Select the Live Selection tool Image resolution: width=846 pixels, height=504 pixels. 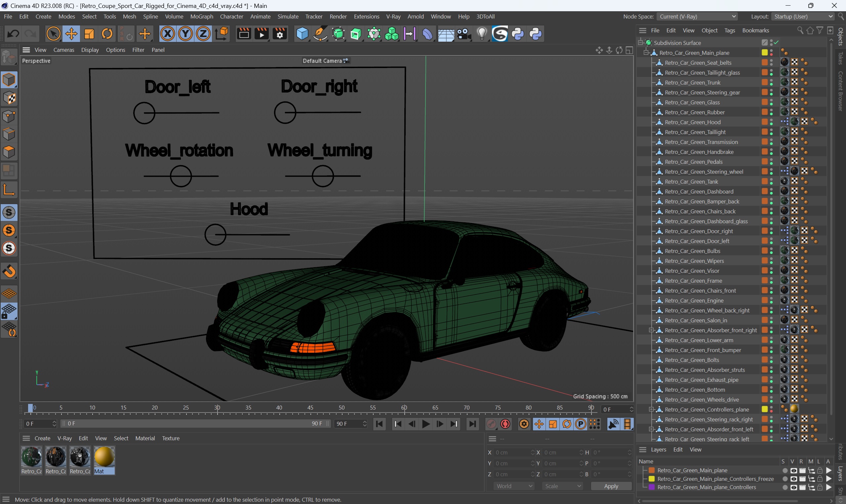(53, 34)
